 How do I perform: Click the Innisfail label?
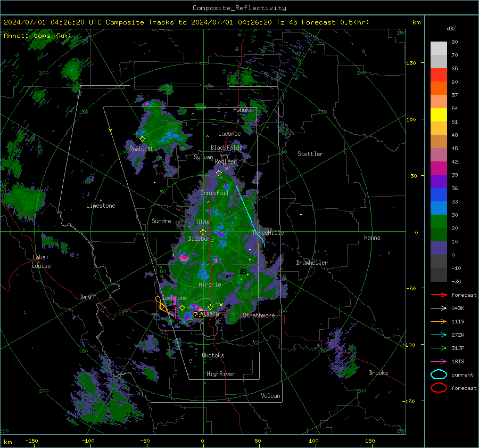coord(215,193)
